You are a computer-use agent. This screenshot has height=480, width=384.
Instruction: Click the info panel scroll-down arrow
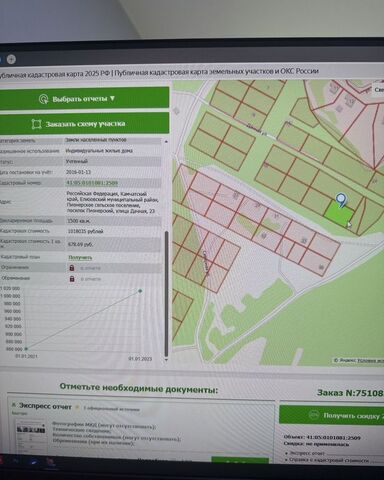coord(166,360)
